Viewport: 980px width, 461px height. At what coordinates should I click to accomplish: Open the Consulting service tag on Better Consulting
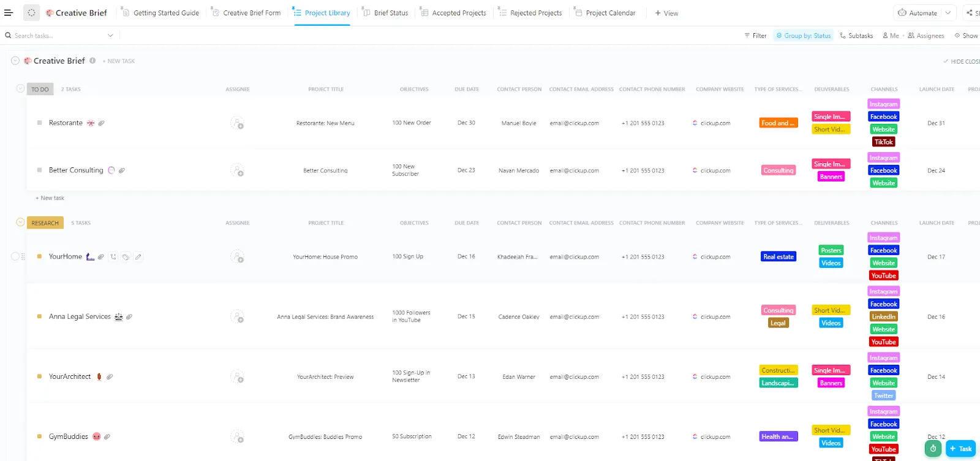pos(778,170)
